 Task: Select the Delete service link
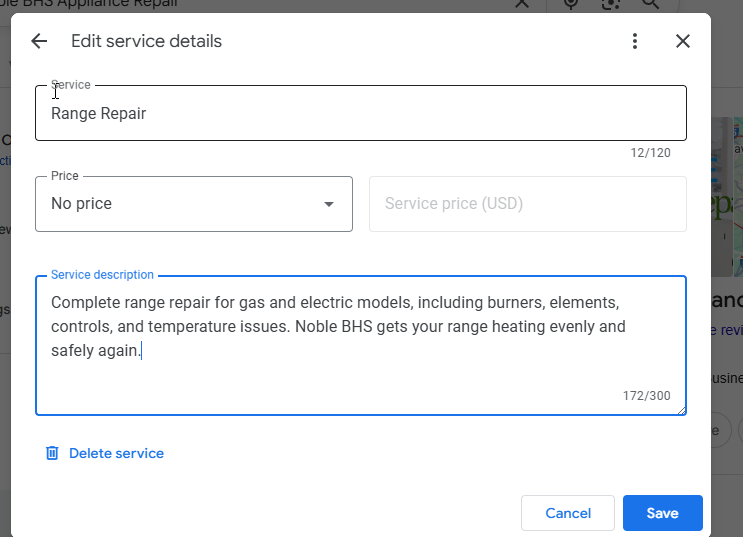pos(116,453)
